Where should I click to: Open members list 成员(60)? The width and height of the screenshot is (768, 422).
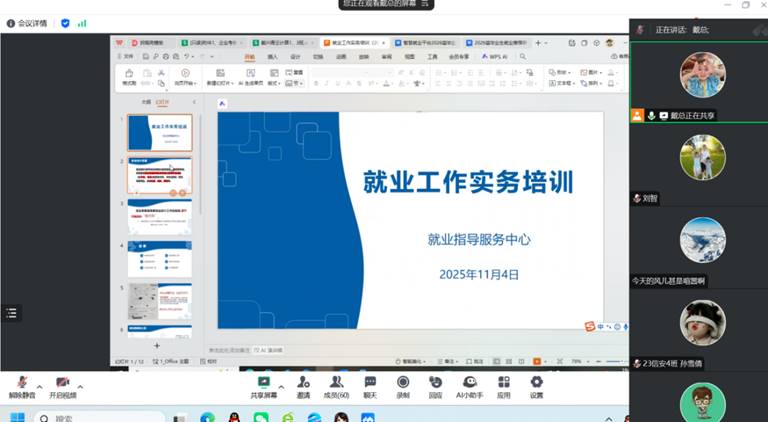pyautogui.click(x=336, y=384)
